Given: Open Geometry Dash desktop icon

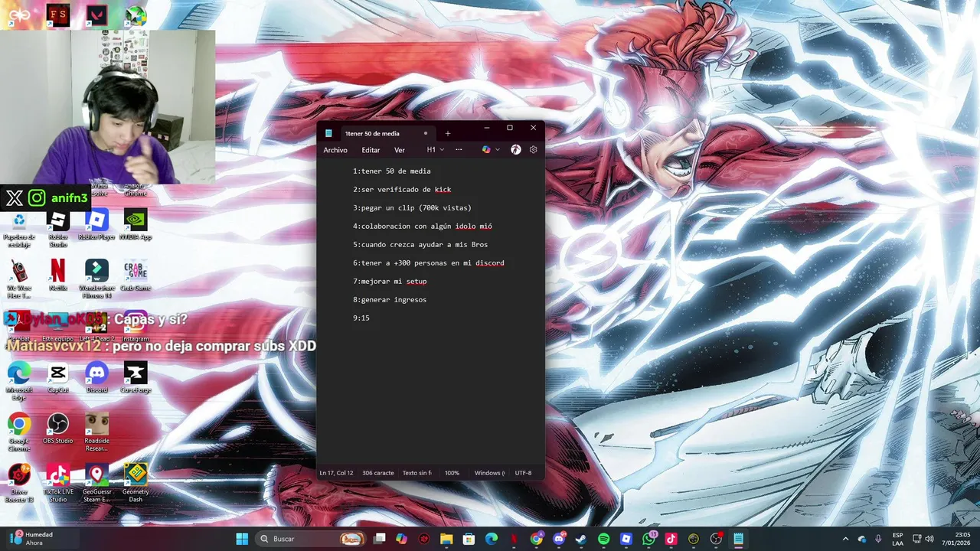Looking at the screenshot, I should (136, 484).
